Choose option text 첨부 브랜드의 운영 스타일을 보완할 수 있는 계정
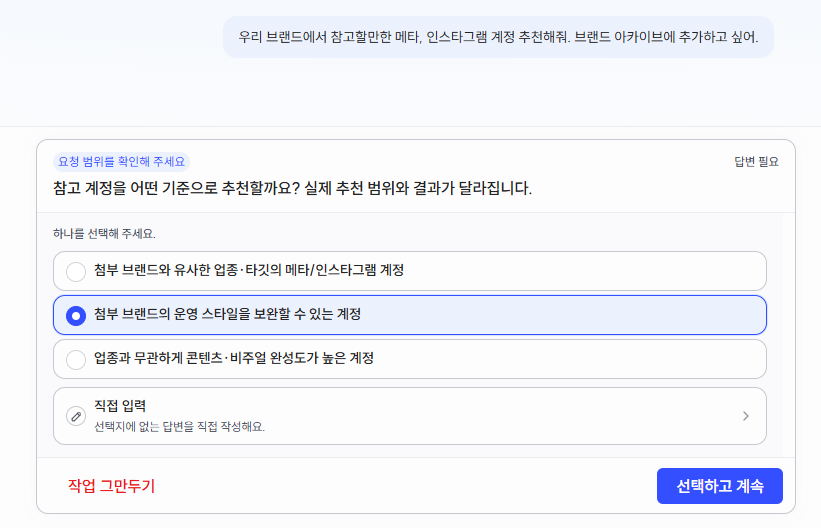Image resolution: width=821 pixels, height=528 pixels. [x=227, y=314]
